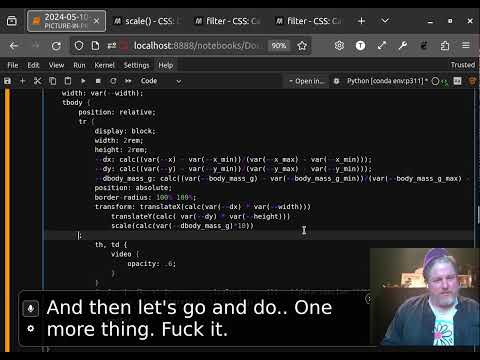This screenshot has height=360, width=480.
Task: Click the scale(calc(var(--dbody_mass_g)*10)) line
Action: (x=182, y=226)
